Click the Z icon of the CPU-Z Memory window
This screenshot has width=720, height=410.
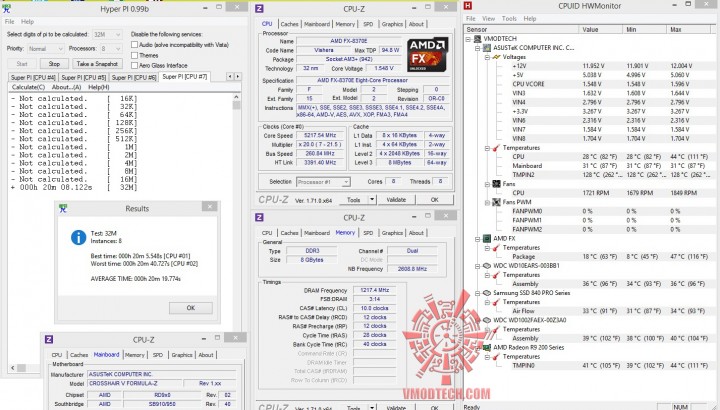tap(259, 217)
